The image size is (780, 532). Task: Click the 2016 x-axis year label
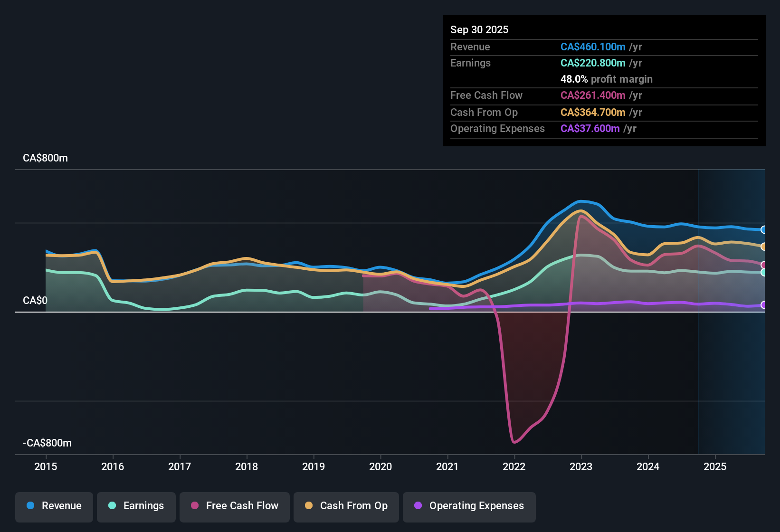[x=113, y=467]
